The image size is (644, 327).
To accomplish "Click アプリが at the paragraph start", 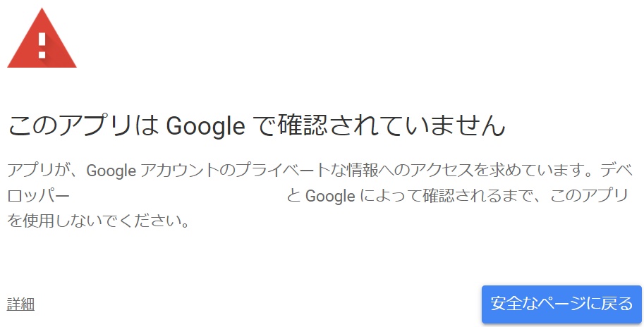I will [x=43, y=171].
